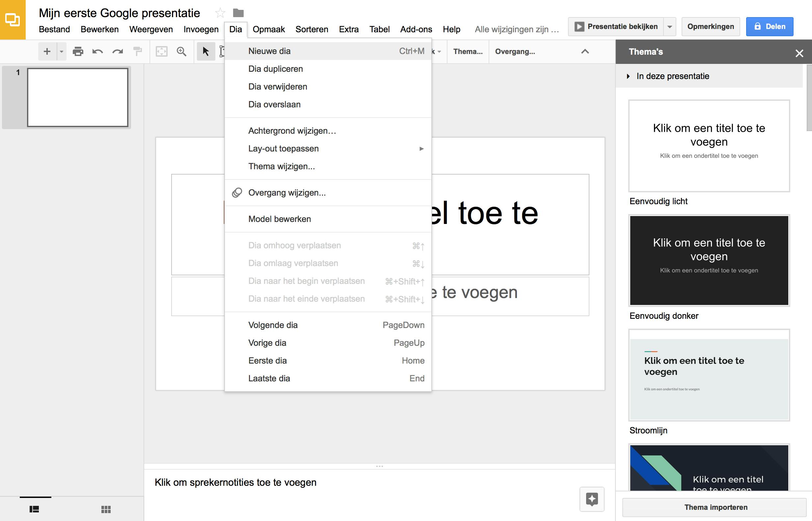The width and height of the screenshot is (812, 521).
Task: Click the undo arrow icon
Action: coord(97,51)
